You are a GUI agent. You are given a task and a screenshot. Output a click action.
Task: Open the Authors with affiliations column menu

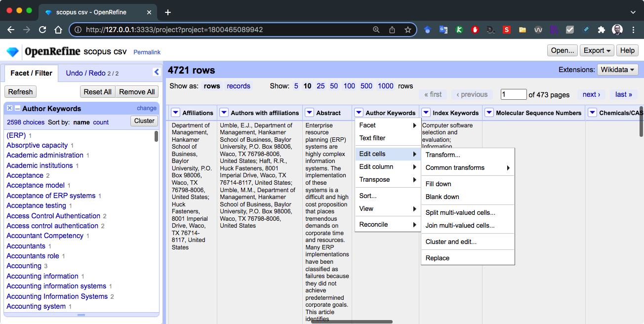(224, 113)
